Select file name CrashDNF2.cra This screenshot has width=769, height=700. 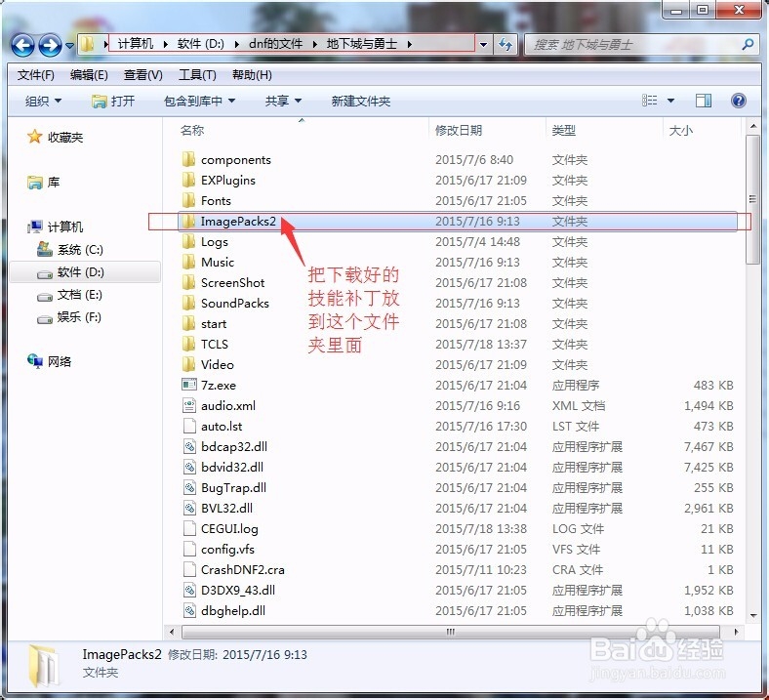[x=243, y=569]
